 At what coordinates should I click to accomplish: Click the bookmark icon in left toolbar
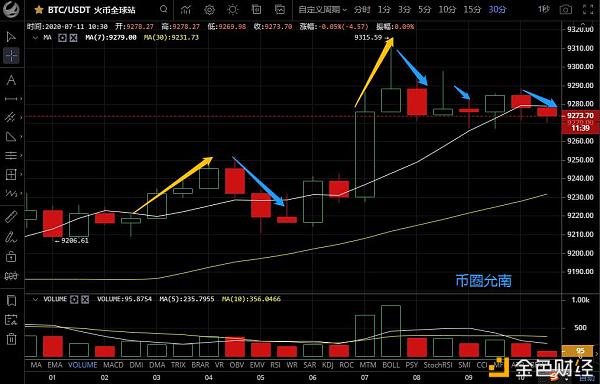[x=11, y=301]
